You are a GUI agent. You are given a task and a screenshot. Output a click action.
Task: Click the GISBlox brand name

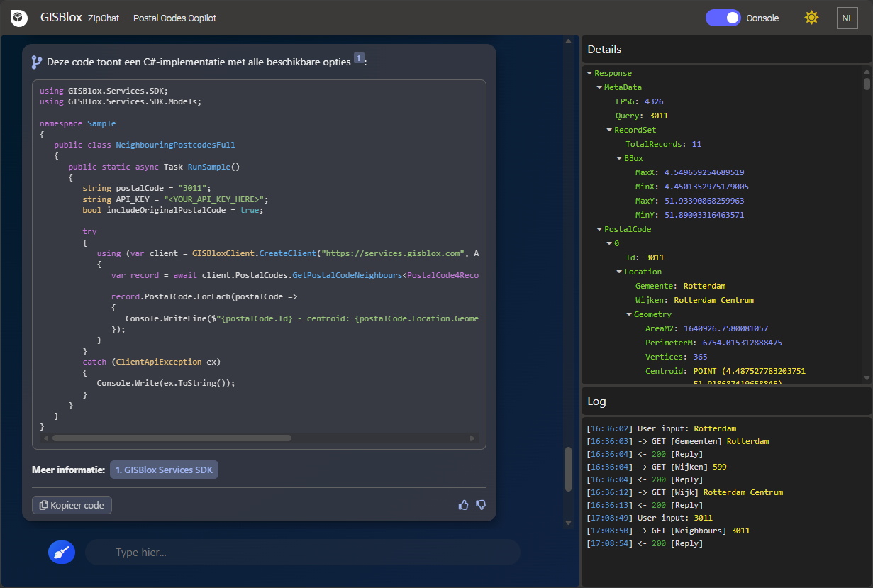point(62,18)
